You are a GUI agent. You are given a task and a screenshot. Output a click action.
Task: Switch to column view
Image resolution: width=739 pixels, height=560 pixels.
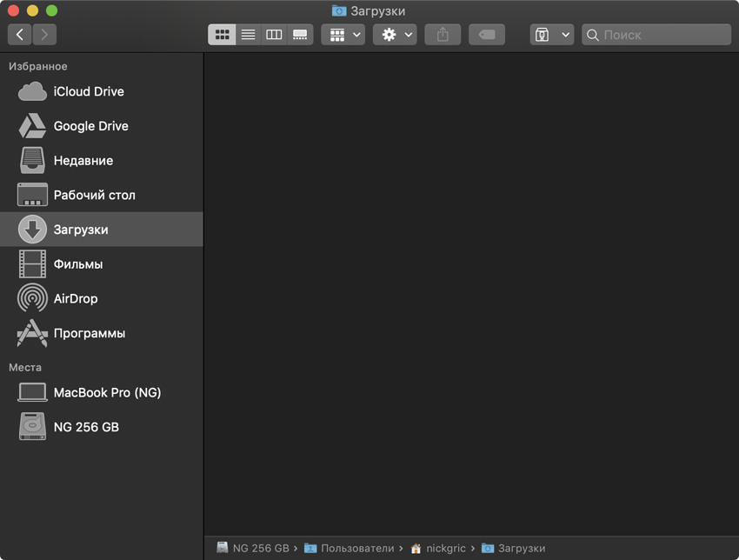click(x=274, y=35)
